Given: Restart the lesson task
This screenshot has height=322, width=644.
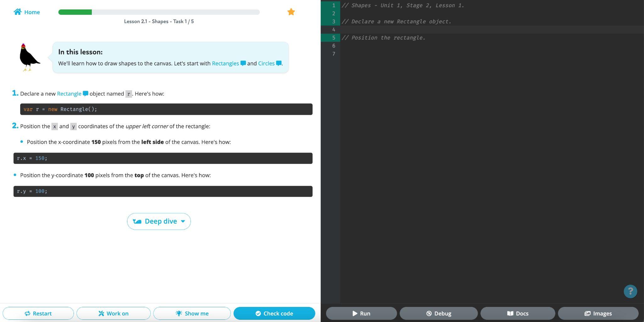Looking at the screenshot, I should point(38,313).
